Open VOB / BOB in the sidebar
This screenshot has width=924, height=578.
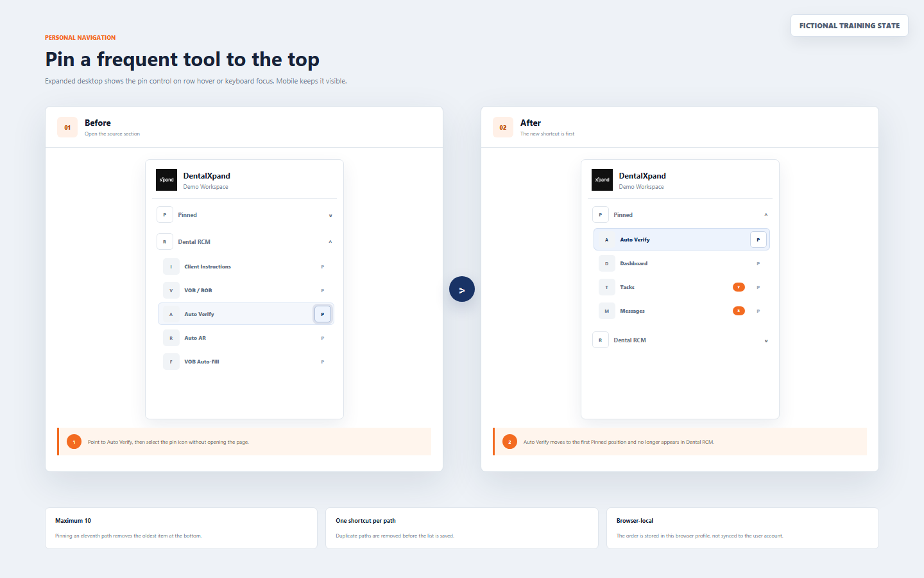(x=246, y=290)
